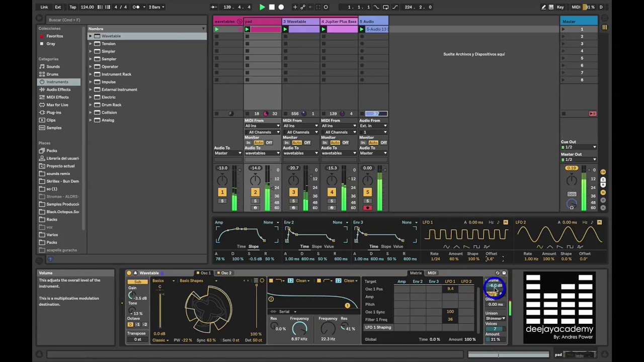Click the Wavetable device activator icon
Screen dimensions: 644x362
(x=129, y=273)
